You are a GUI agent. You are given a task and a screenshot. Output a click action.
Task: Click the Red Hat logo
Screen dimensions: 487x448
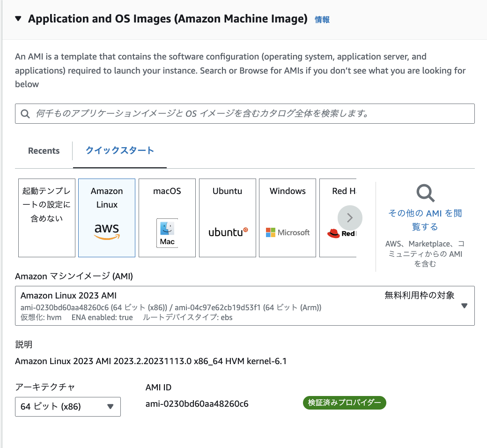[341, 233]
